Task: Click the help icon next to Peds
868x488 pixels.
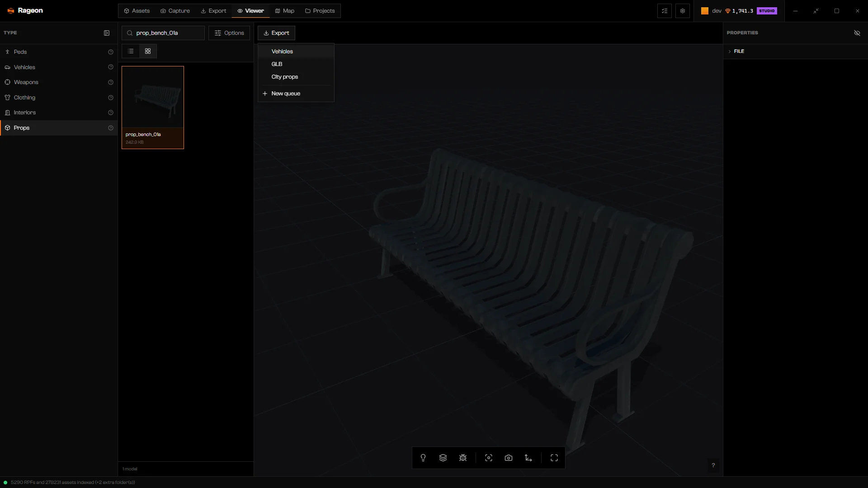Action: pos(111,52)
